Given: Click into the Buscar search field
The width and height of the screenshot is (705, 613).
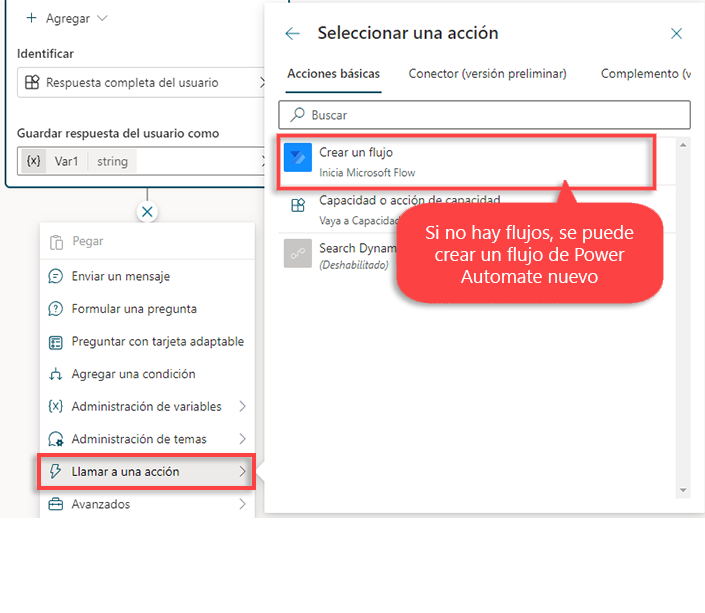Looking at the screenshot, I should (484, 115).
